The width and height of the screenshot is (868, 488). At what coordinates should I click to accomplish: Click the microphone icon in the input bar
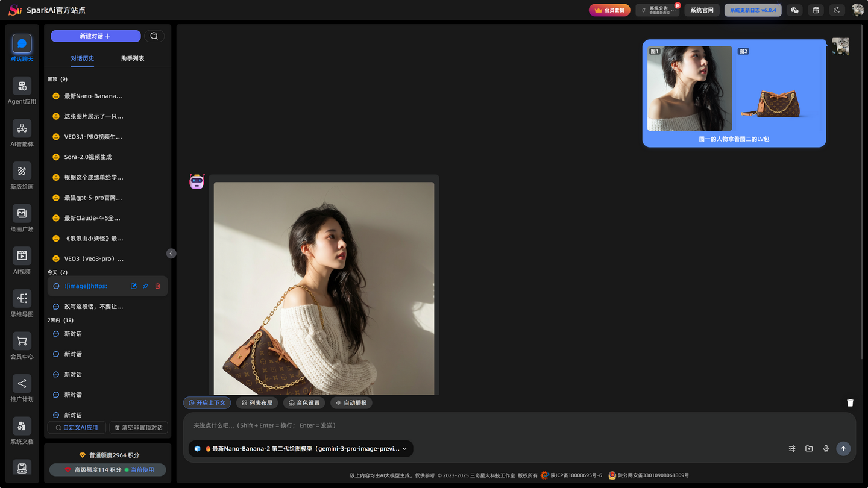tap(826, 449)
